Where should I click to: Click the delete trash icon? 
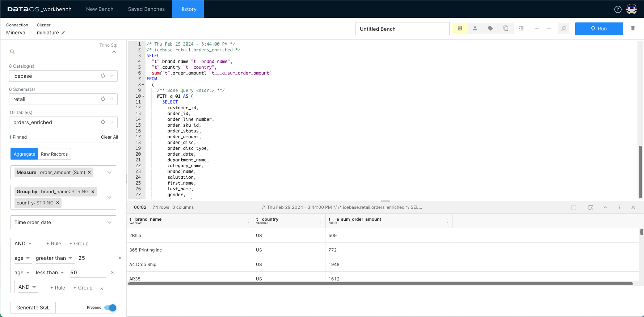pos(633,28)
